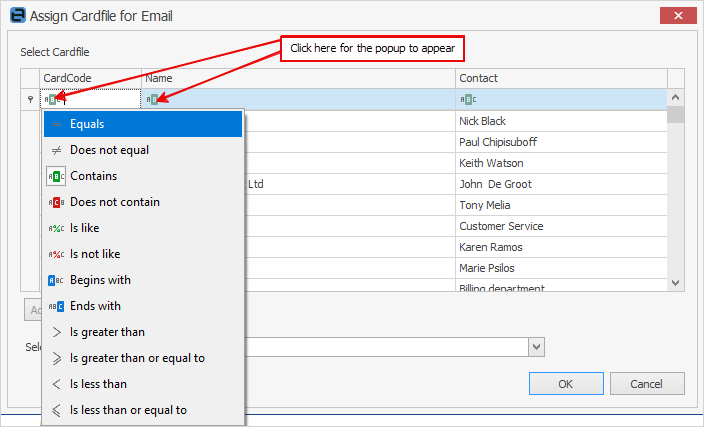Click the grid scroll up arrow
Screen dimensions: 704x427
675,97
